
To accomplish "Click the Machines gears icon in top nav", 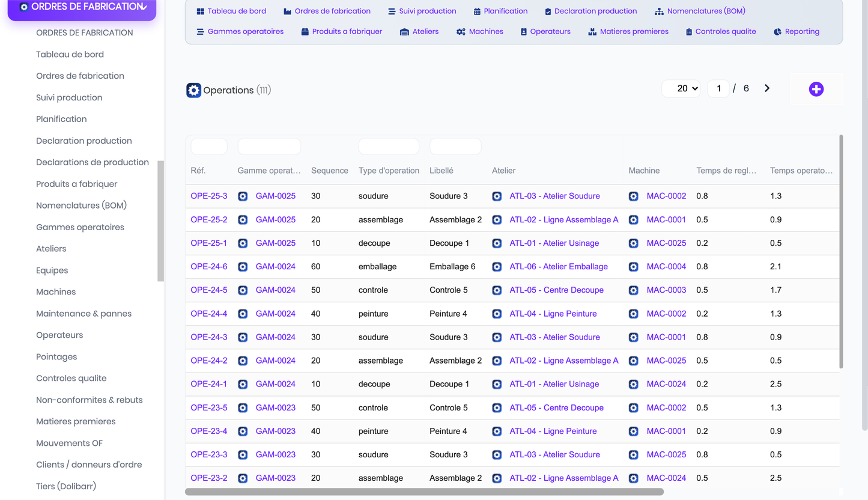I will coord(461,32).
